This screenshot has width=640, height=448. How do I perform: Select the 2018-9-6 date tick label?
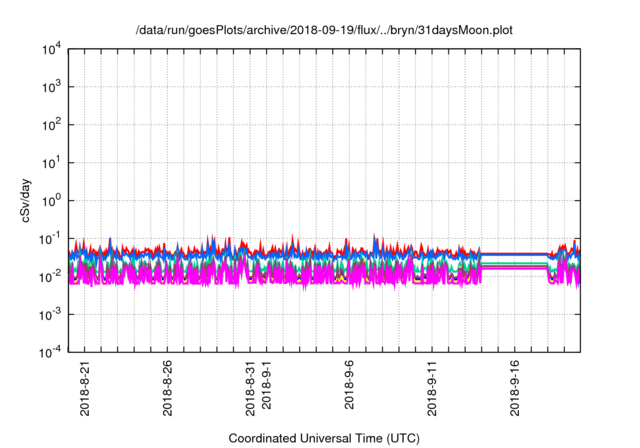(350, 391)
